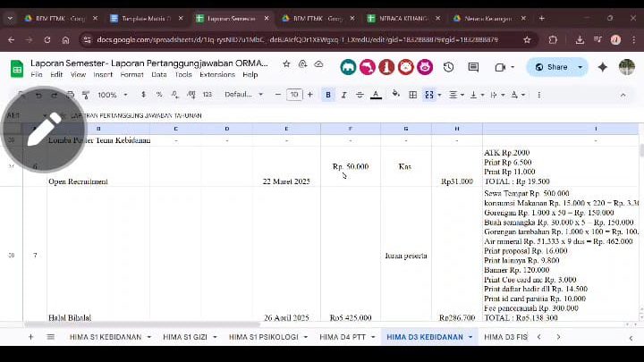The height and width of the screenshot is (362, 644).
Task: Select the Rp. 50.000 cell
Action: (350, 166)
